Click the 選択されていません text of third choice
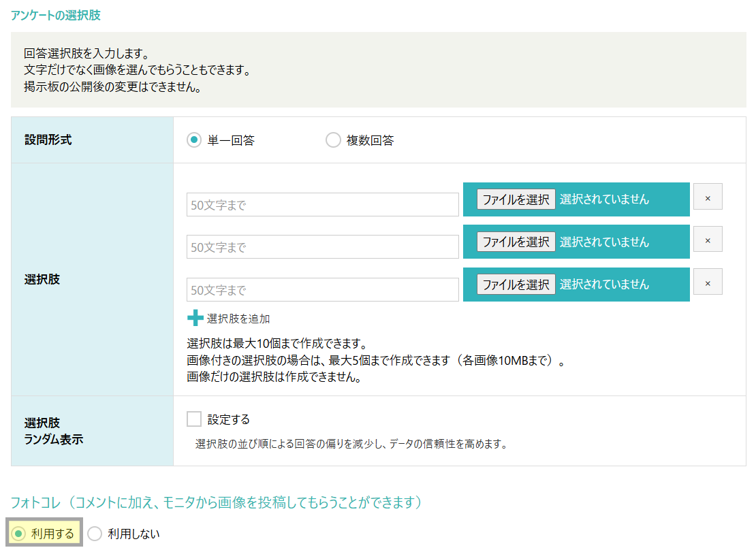The width and height of the screenshot is (756, 550). (604, 285)
